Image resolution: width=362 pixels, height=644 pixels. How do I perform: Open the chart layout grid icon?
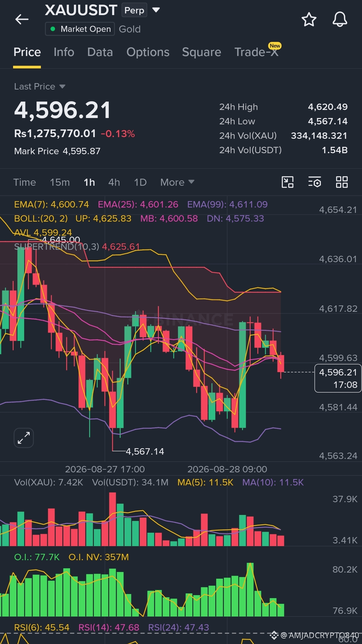pos(342,182)
